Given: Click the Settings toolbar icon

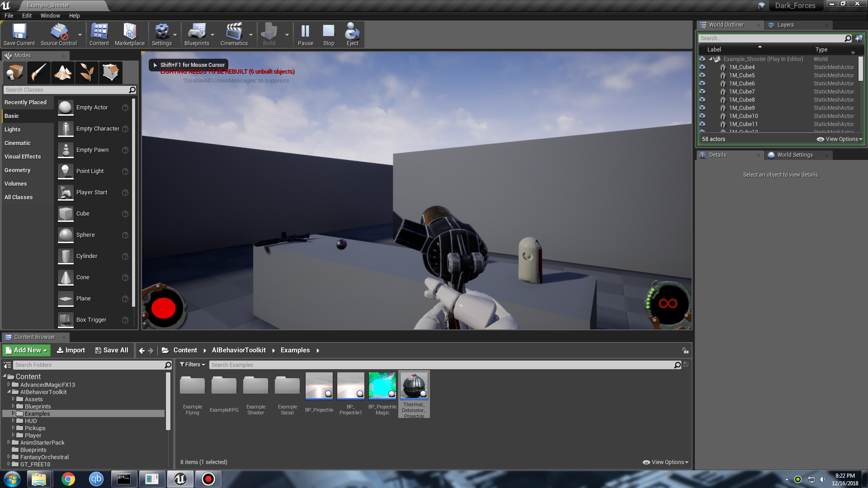Looking at the screenshot, I should [x=162, y=34].
